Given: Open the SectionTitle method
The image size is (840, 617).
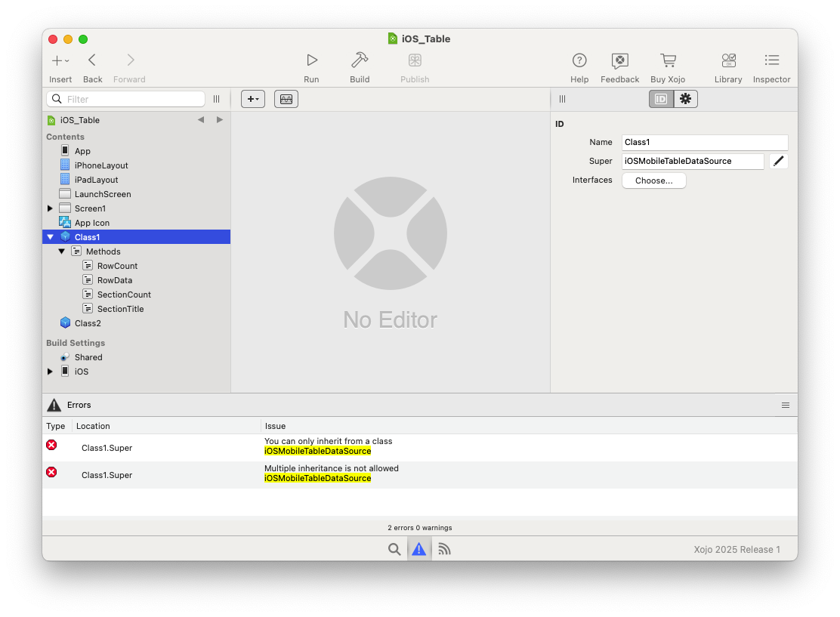Looking at the screenshot, I should coord(121,309).
